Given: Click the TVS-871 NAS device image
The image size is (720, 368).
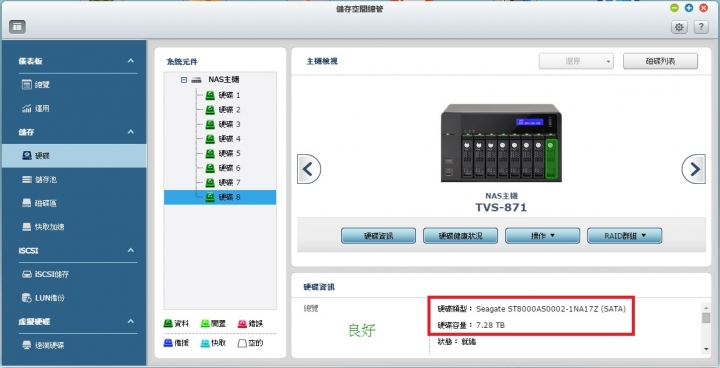Looking at the screenshot, I should (501, 143).
